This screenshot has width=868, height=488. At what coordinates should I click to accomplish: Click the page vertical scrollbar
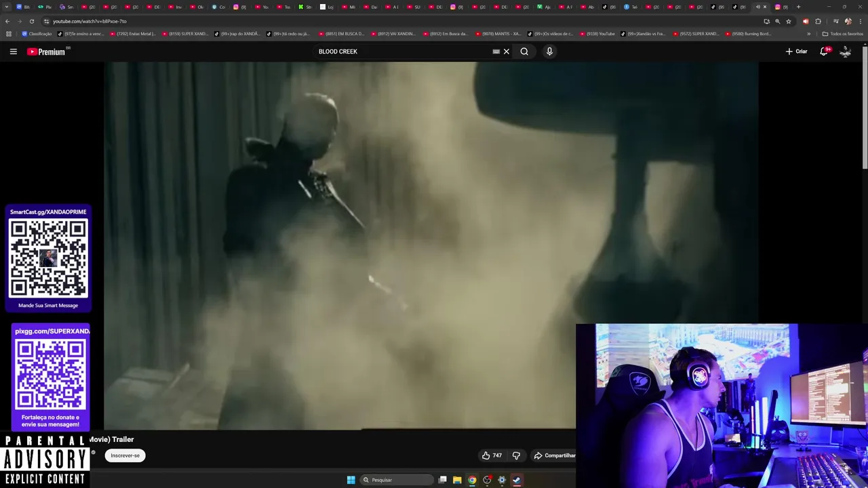coord(865,108)
